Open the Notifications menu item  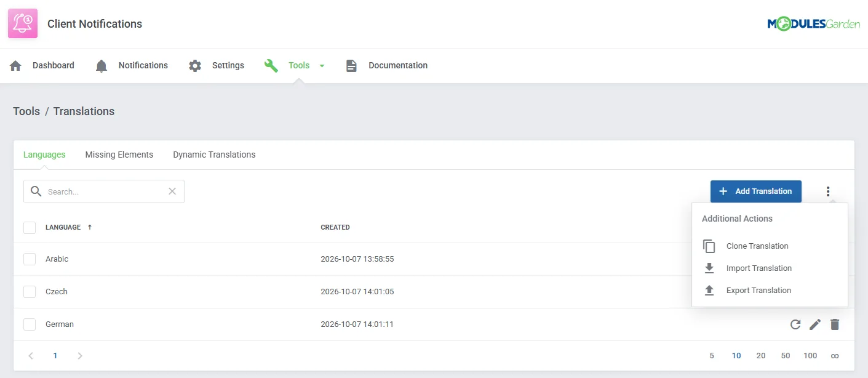[143, 65]
